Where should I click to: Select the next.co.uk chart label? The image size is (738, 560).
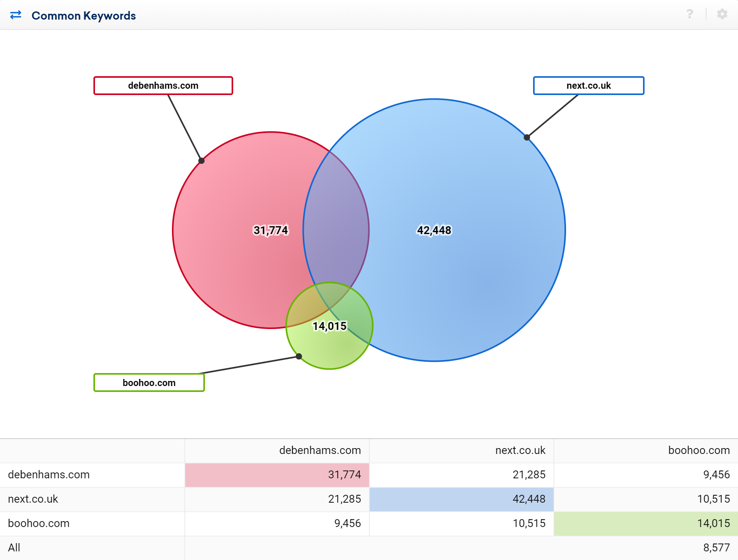[x=588, y=86]
